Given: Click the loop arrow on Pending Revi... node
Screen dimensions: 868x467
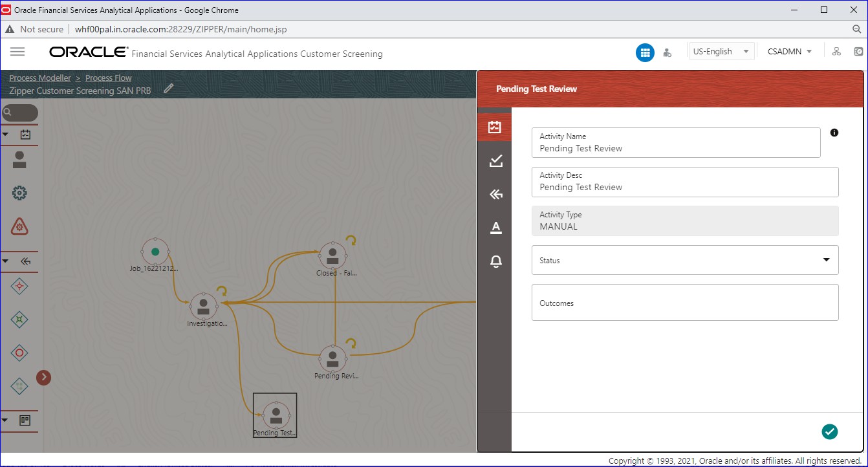Looking at the screenshot, I should click(351, 343).
